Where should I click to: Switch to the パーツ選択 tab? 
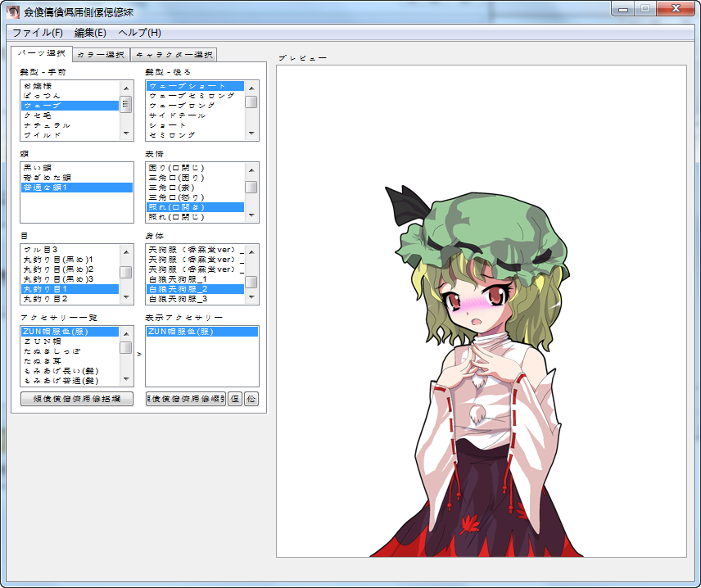[x=42, y=53]
